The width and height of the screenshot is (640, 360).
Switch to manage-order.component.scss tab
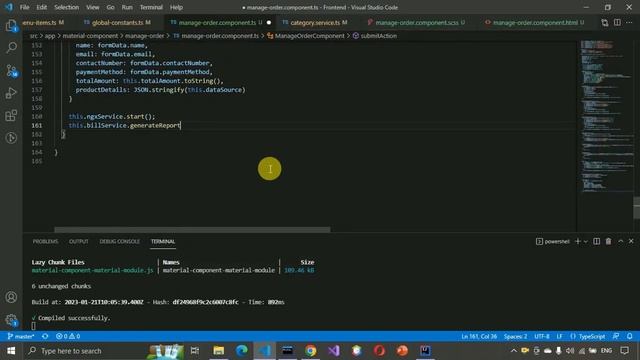tap(416, 22)
